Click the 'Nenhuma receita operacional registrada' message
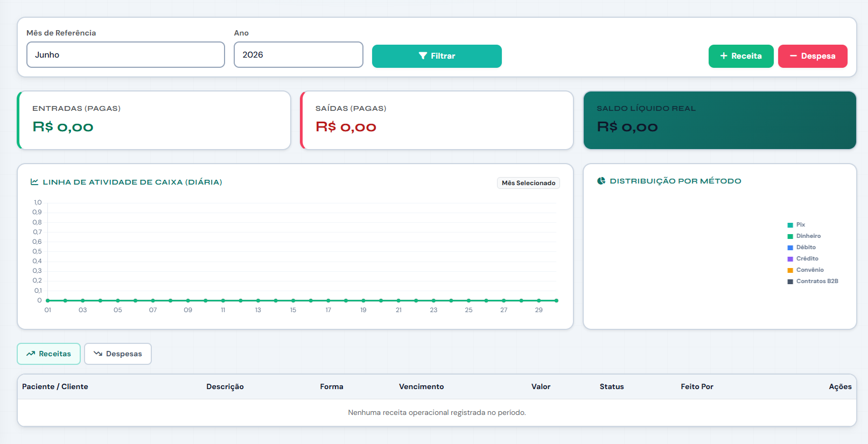This screenshot has height=444, width=868. [x=437, y=413]
